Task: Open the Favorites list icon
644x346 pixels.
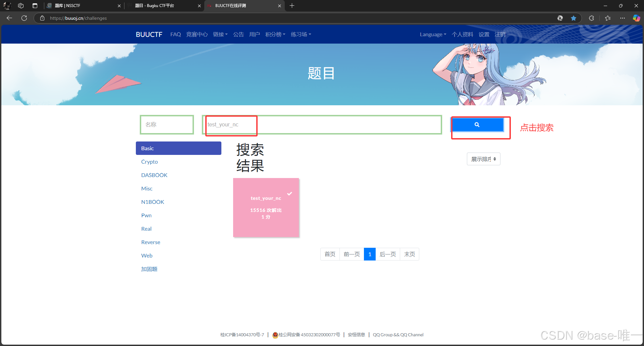Action: pos(607,18)
